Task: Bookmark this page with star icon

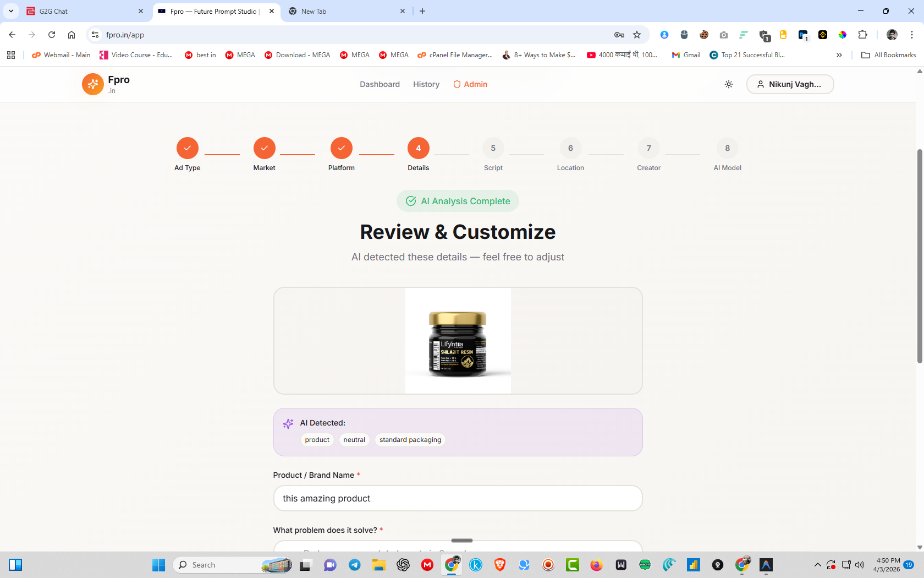Action: pyautogui.click(x=637, y=35)
